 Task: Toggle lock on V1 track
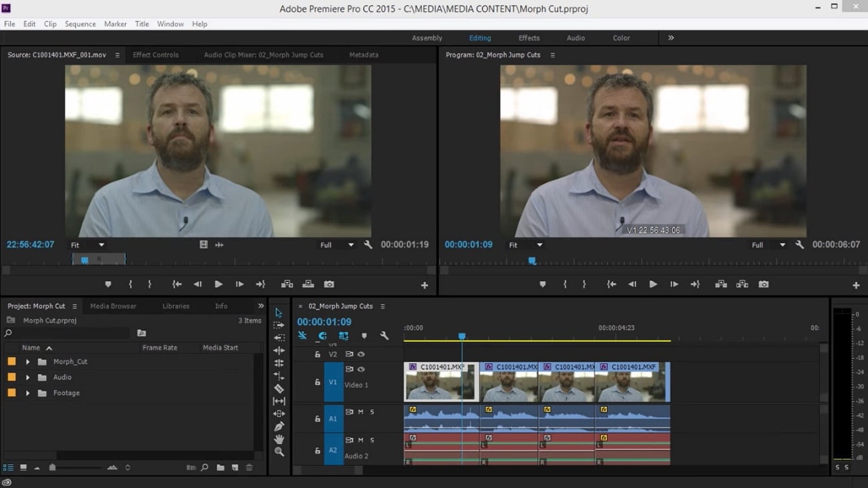pos(317,383)
